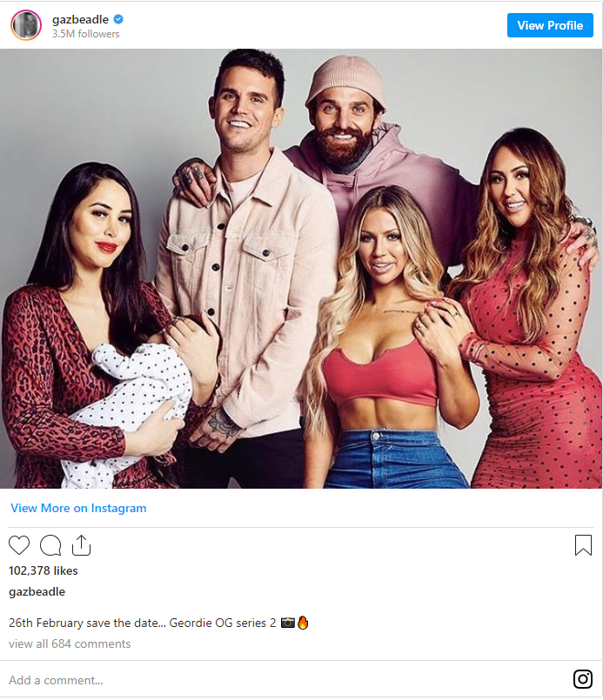Click the fire emoji in caption
The width and height of the screenshot is (603, 700).
pos(303,623)
